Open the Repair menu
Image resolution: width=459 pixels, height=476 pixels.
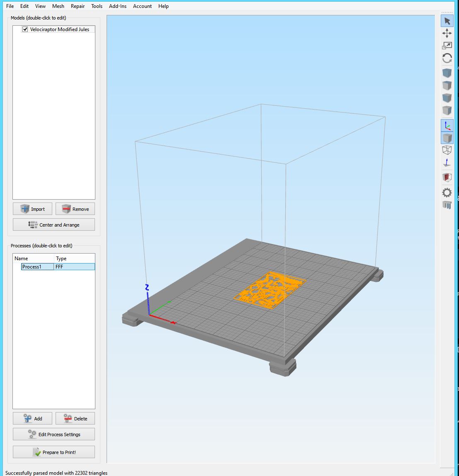point(78,6)
